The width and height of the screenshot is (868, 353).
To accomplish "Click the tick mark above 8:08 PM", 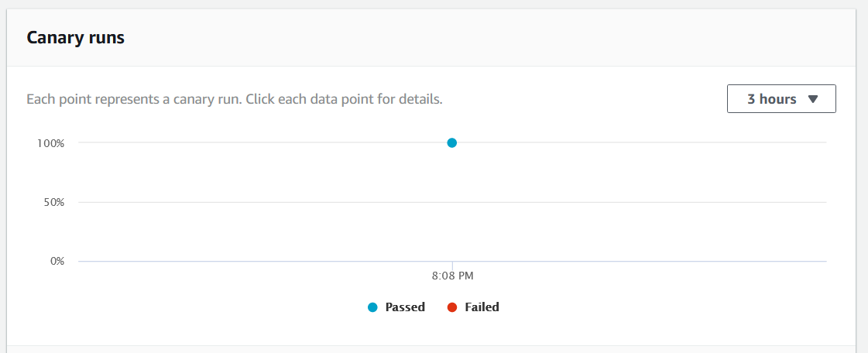I will click(452, 264).
